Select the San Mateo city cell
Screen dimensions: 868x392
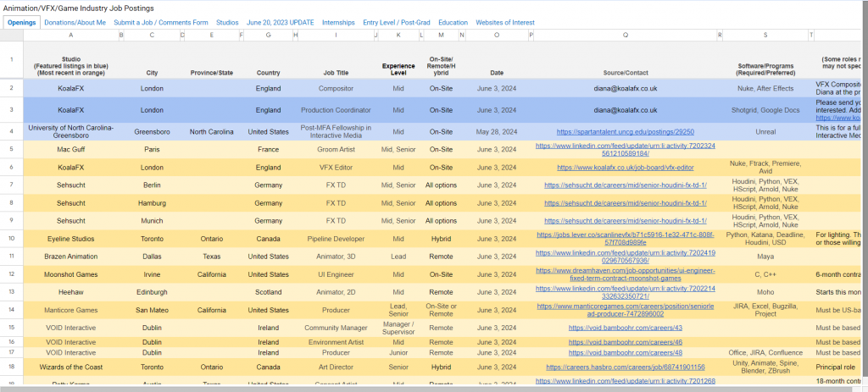point(152,310)
